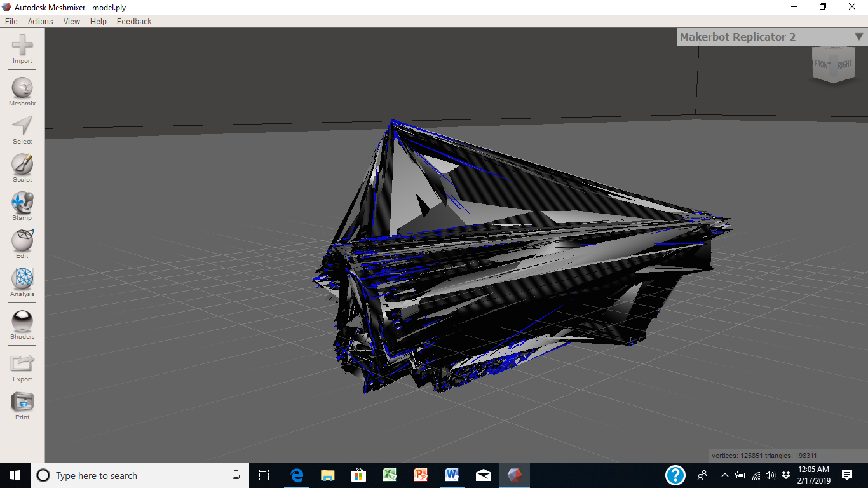Click the Feedback menu item
868x488 pixels.
point(133,21)
